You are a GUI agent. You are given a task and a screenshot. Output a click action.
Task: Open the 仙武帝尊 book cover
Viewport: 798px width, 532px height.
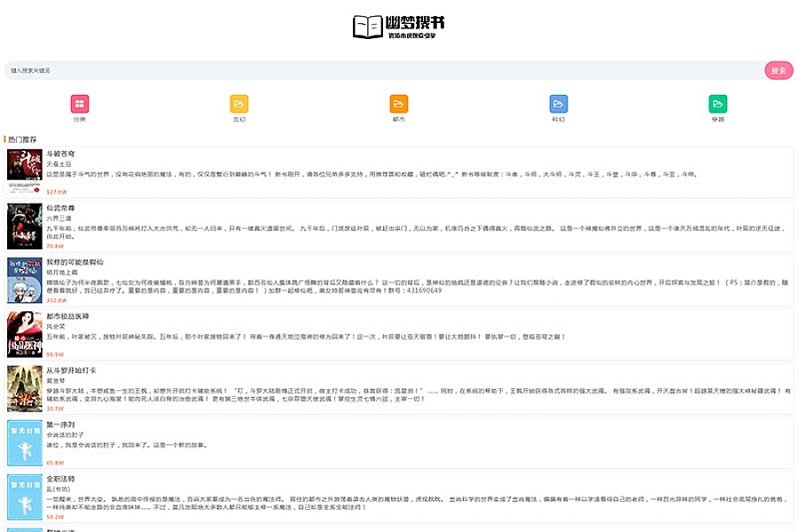click(x=25, y=226)
